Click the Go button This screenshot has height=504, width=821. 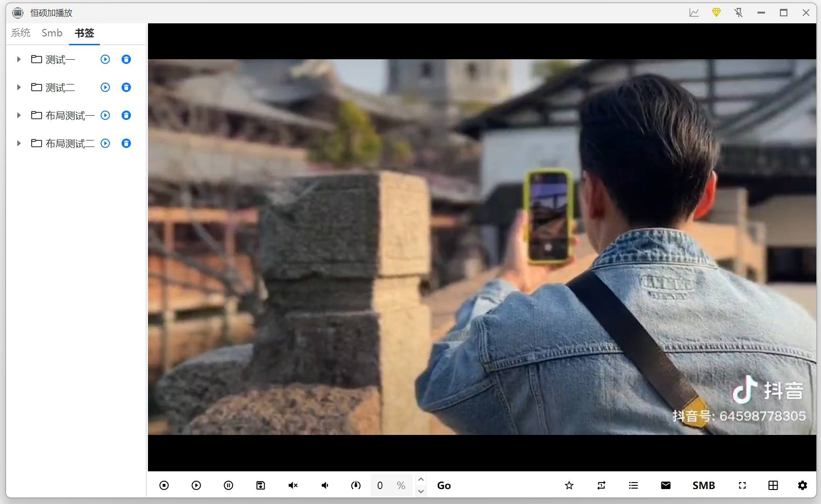click(443, 485)
